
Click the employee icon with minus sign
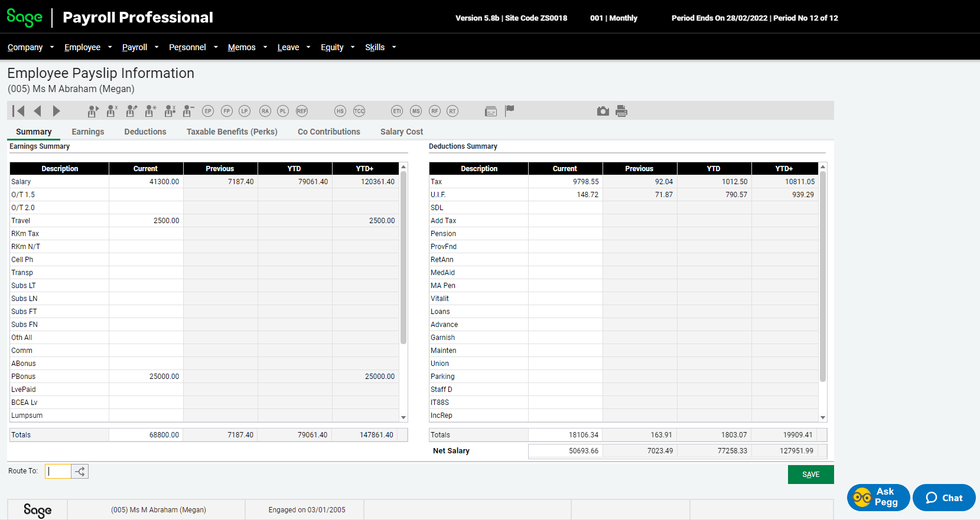click(188, 111)
